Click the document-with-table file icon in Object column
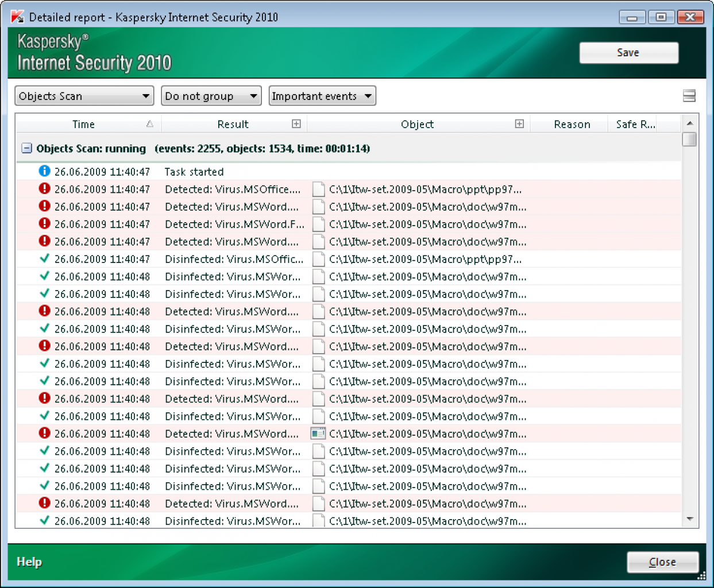This screenshot has width=714, height=588. click(x=318, y=434)
